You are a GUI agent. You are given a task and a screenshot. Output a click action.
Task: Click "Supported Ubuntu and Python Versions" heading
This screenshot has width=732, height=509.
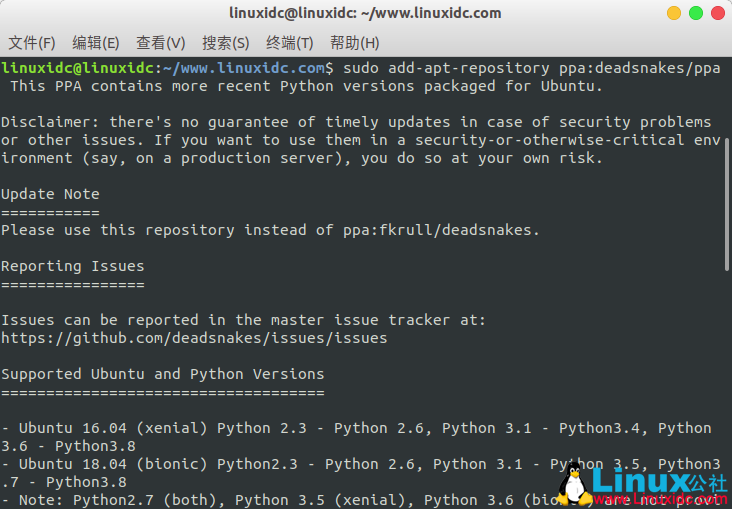click(162, 374)
